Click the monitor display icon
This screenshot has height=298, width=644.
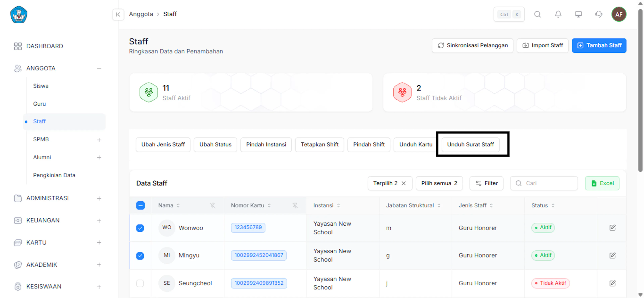tap(578, 14)
